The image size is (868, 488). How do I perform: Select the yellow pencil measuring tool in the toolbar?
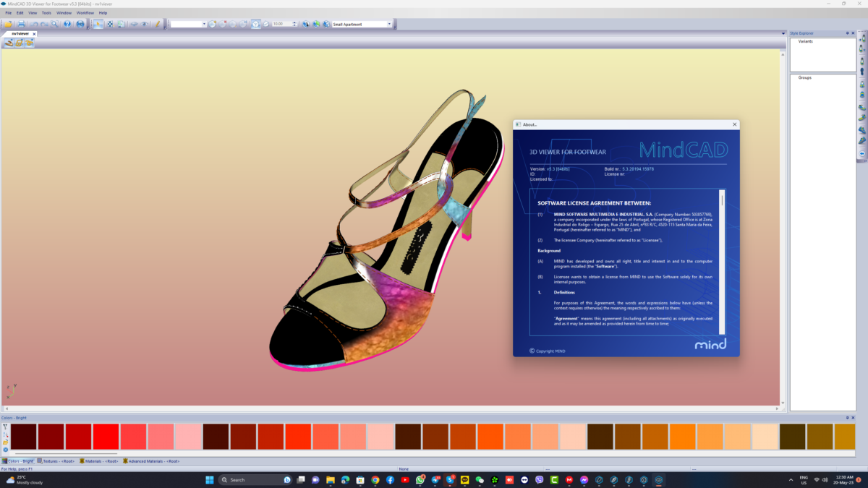(158, 23)
